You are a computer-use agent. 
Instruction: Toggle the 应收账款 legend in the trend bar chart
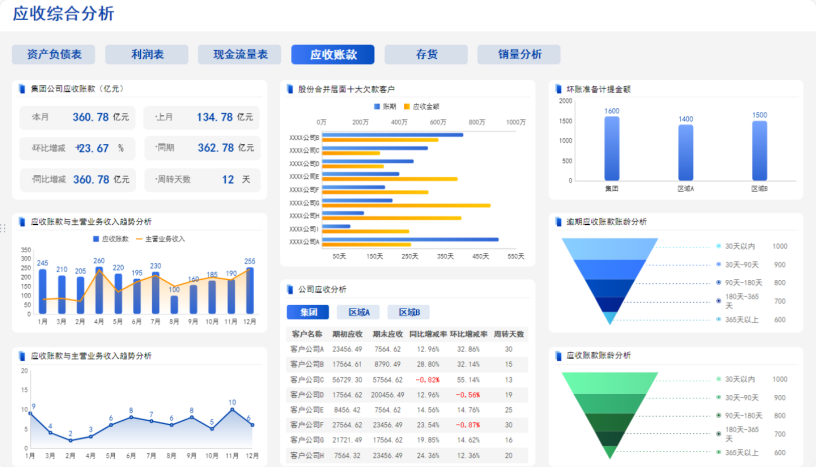tap(96, 239)
